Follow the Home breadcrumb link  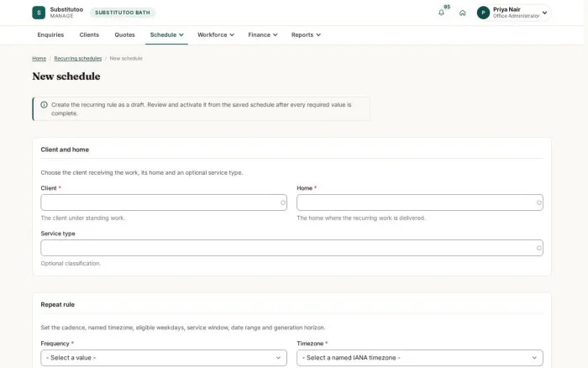tap(39, 59)
